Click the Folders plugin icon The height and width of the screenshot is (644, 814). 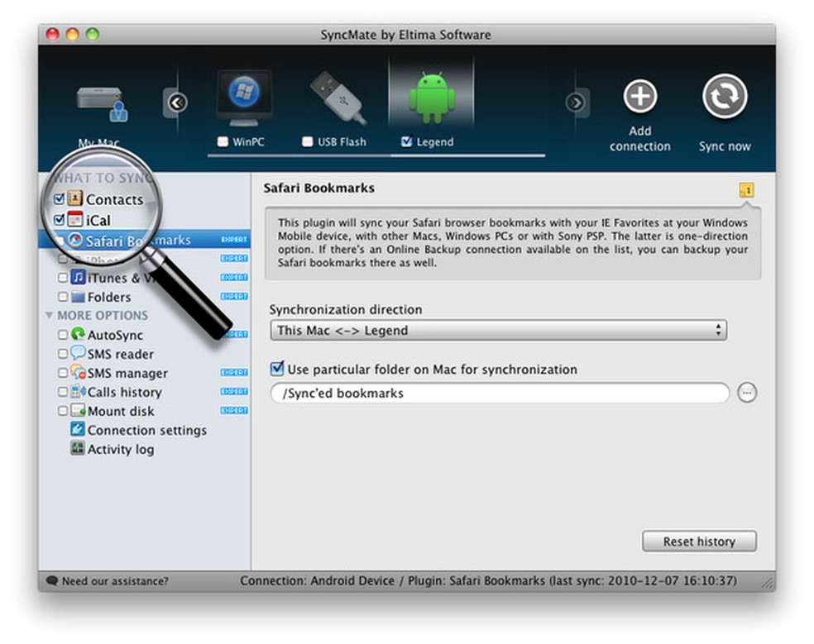(x=78, y=297)
